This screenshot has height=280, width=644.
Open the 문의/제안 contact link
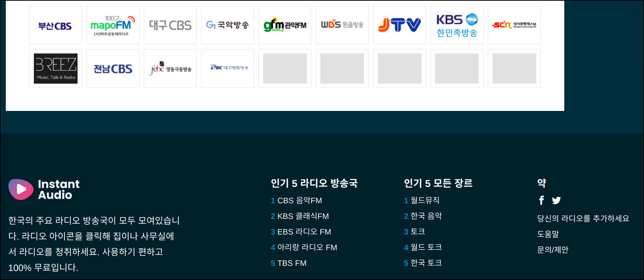[x=553, y=249]
